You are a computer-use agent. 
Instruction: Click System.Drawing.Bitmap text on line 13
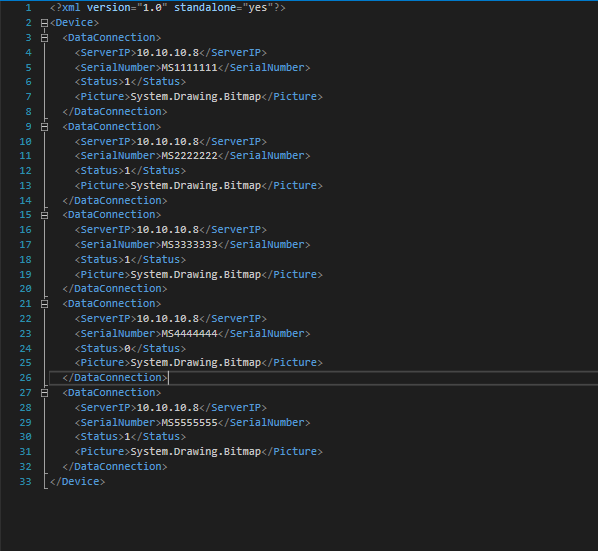click(196, 186)
